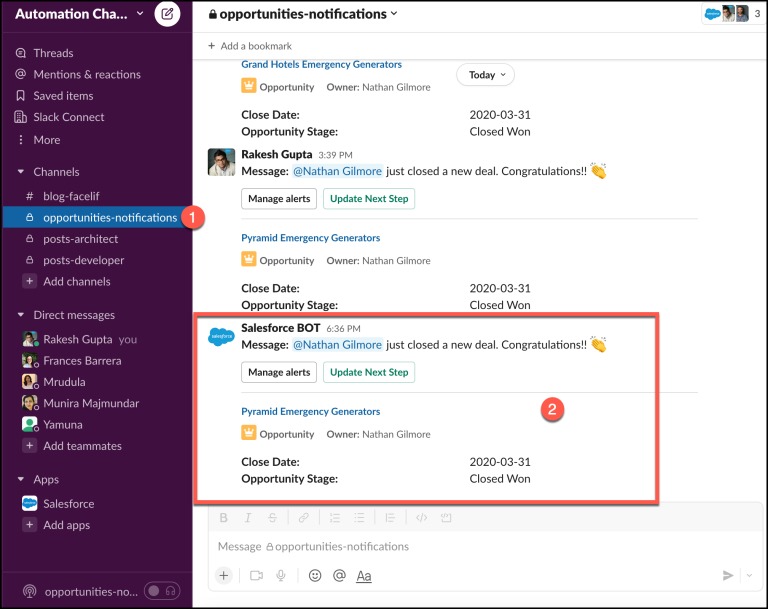
Task: Open direct message with Yamuna
Action: tap(52, 424)
